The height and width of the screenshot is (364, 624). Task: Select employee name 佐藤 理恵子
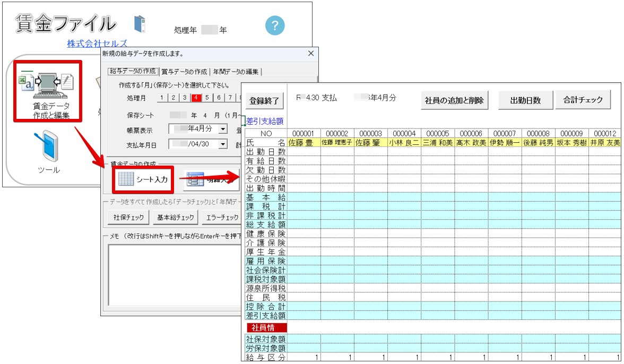337,142
